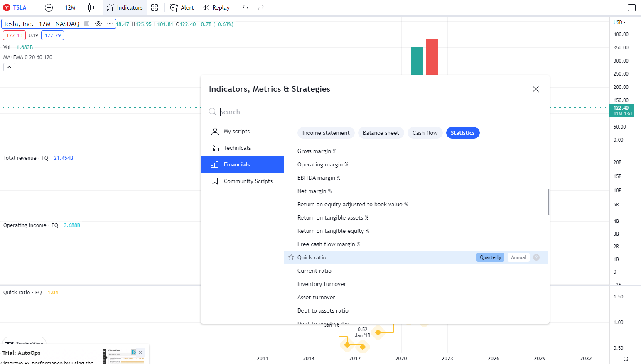Click the 122.40 current price label
This screenshot has width=641, height=364.
pyautogui.click(x=621, y=110)
